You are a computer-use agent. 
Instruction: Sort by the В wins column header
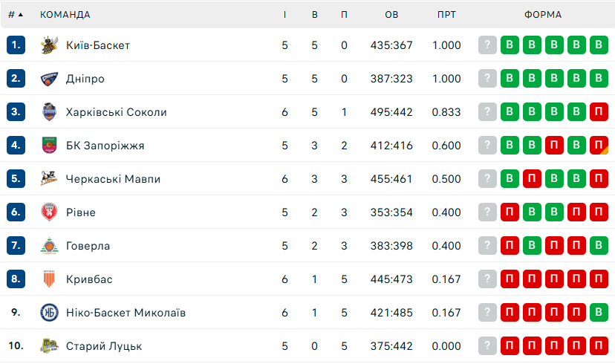pos(315,15)
